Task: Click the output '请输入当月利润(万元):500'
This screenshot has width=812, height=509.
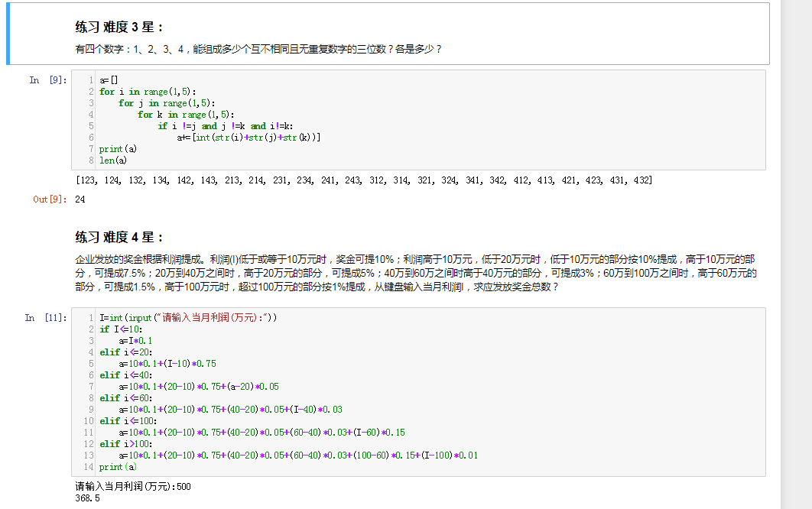Action: pyautogui.click(x=133, y=487)
